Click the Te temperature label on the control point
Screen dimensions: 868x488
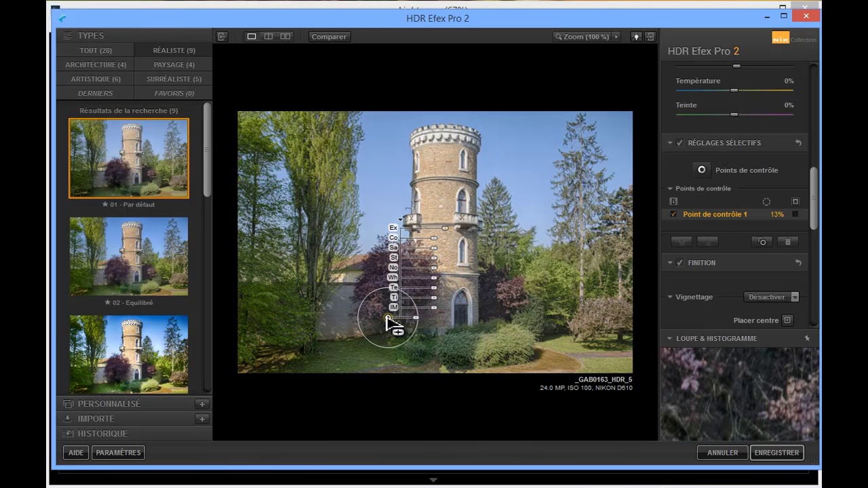[x=393, y=287]
